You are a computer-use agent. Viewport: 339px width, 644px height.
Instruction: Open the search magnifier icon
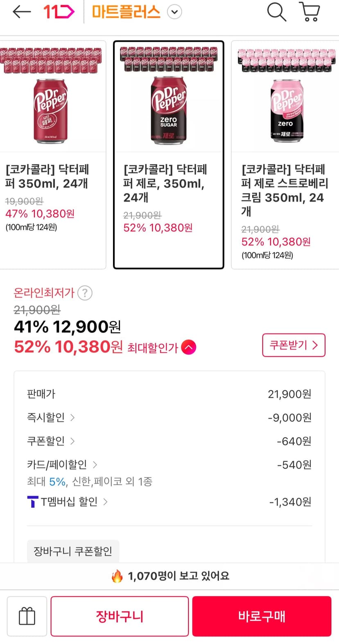(276, 12)
